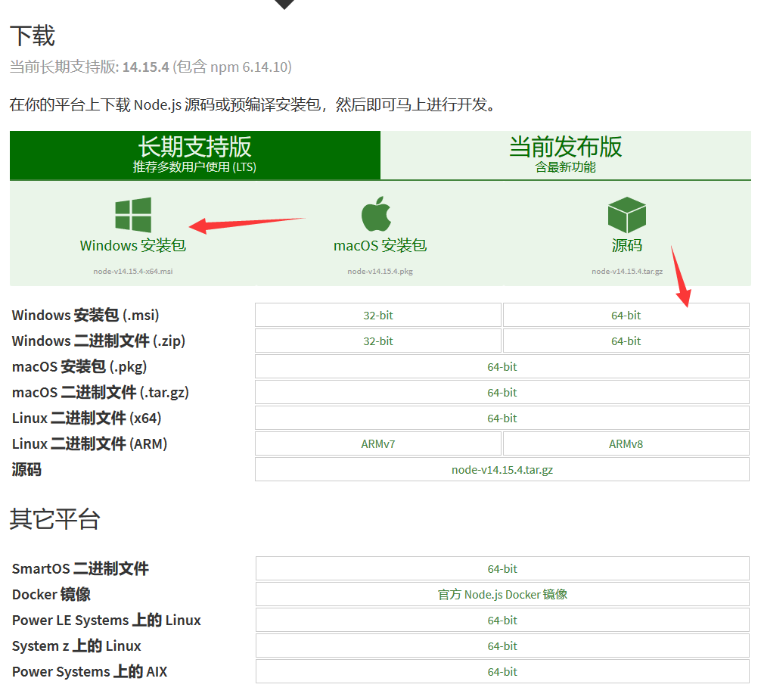Viewport: 764px width, 700px height.
Task: Click the node-v14.15.4.tar.gz filename under 源码 icon
Action: coord(627,272)
